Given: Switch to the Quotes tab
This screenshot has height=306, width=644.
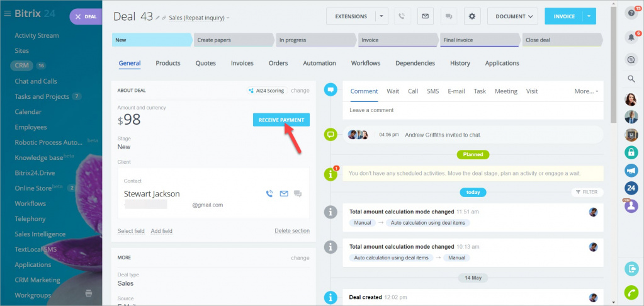Looking at the screenshot, I should [x=206, y=63].
